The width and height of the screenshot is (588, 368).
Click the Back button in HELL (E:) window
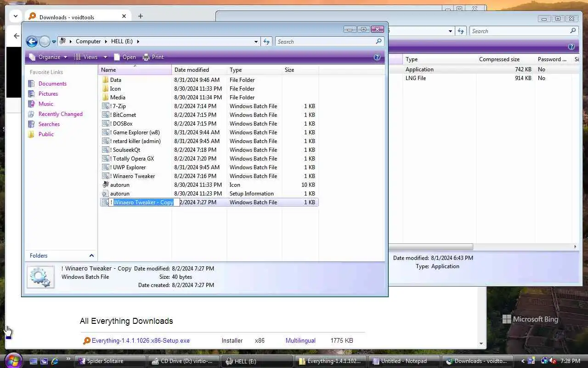[x=32, y=42]
